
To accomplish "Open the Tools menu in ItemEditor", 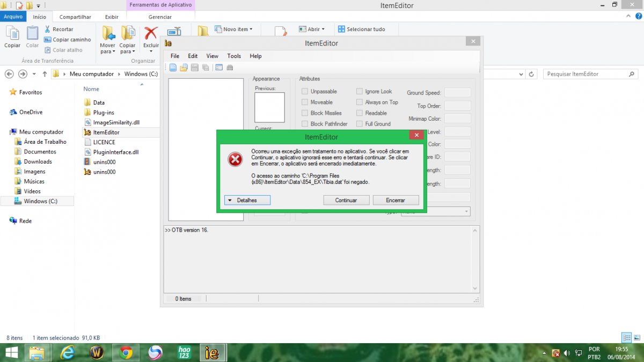I will point(234,56).
